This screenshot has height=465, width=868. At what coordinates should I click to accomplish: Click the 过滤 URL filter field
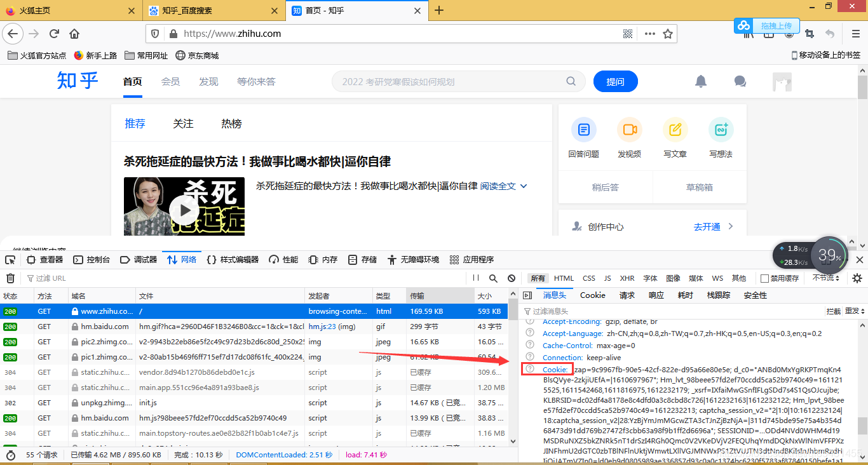(245, 278)
